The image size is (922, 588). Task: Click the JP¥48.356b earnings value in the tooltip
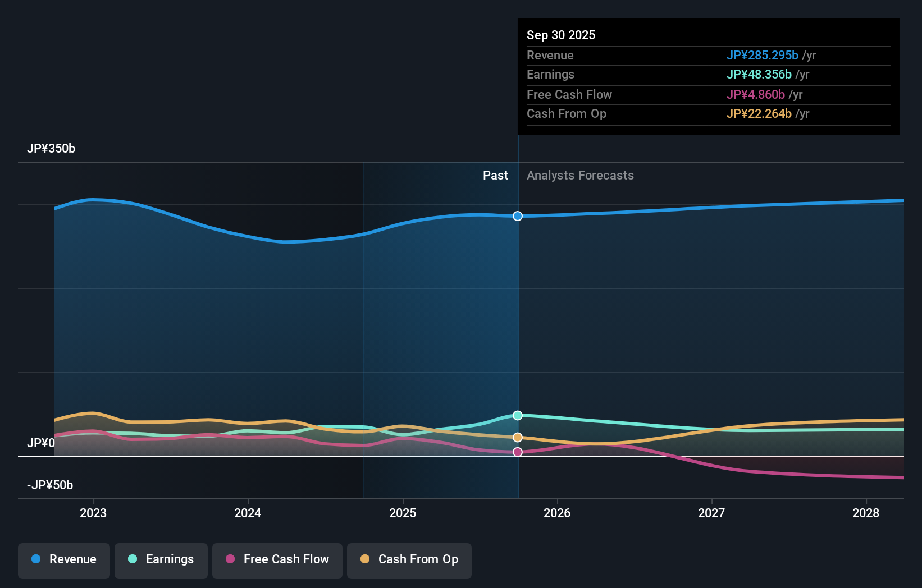coord(759,75)
